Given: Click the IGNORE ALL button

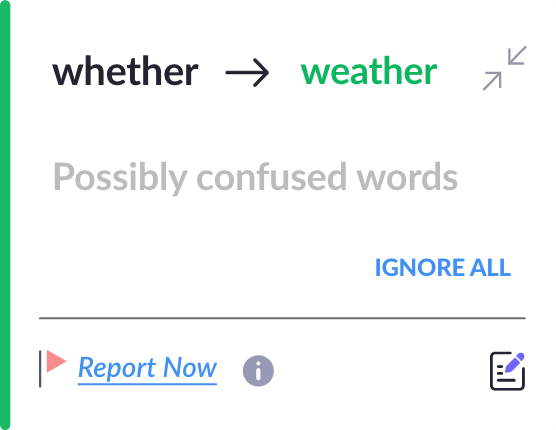Looking at the screenshot, I should click(x=443, y=267).
